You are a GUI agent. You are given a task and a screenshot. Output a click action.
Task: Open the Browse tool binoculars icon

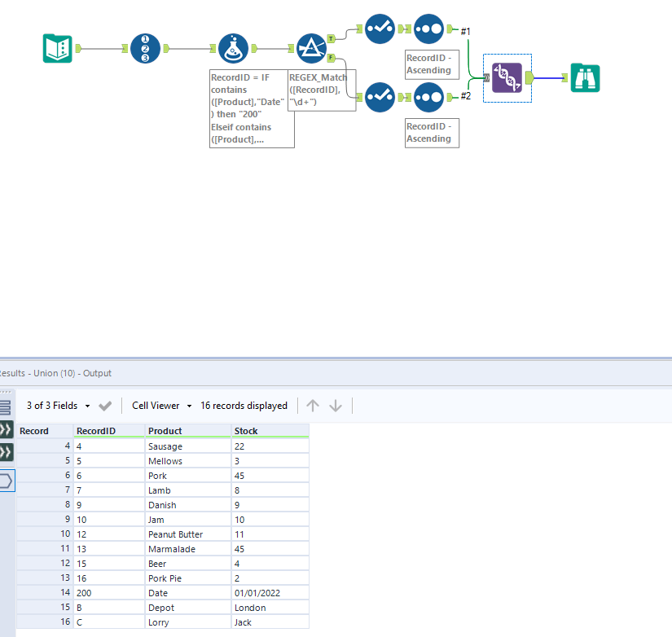pyautogui.click(x=585, y=78)
